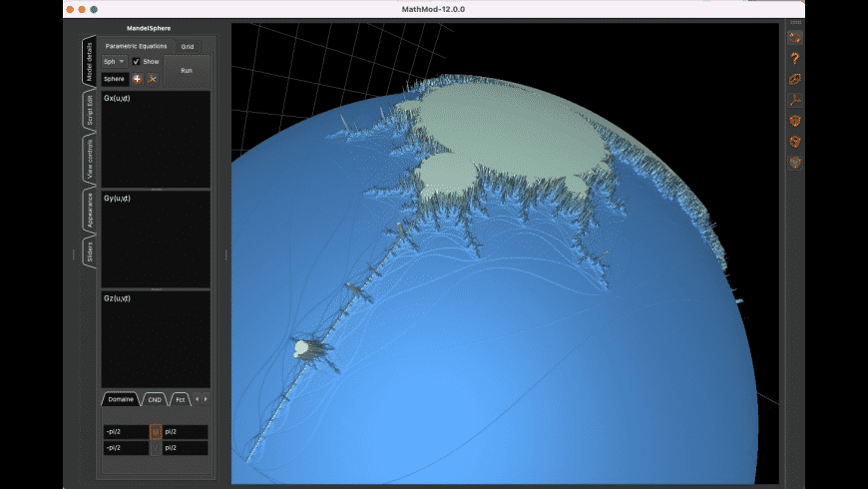Click the top rotating-arrows icon in right toolbar
The image size is (868, 489).
click(x=795, y=38)
